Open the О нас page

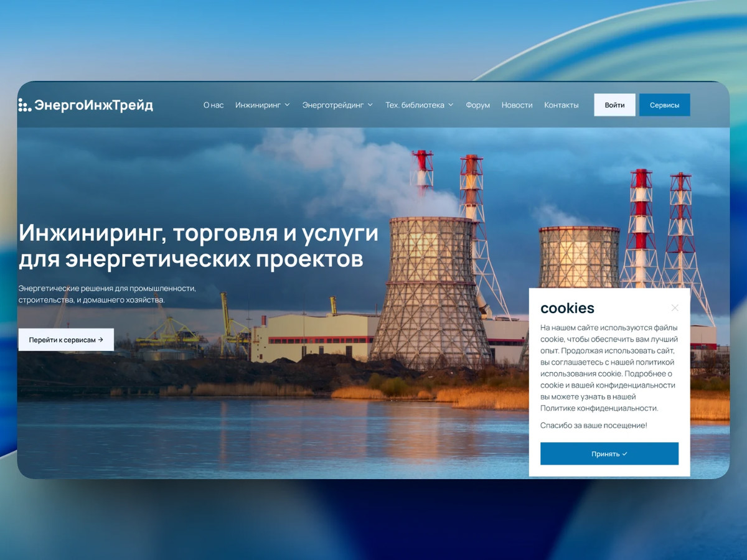click(x=214, y=105)
